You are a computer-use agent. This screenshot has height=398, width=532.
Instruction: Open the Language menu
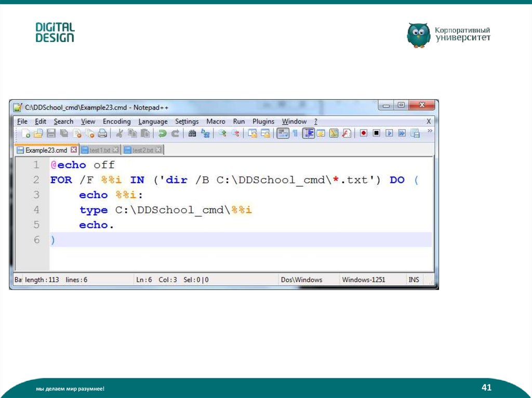[x=153, y=121]
